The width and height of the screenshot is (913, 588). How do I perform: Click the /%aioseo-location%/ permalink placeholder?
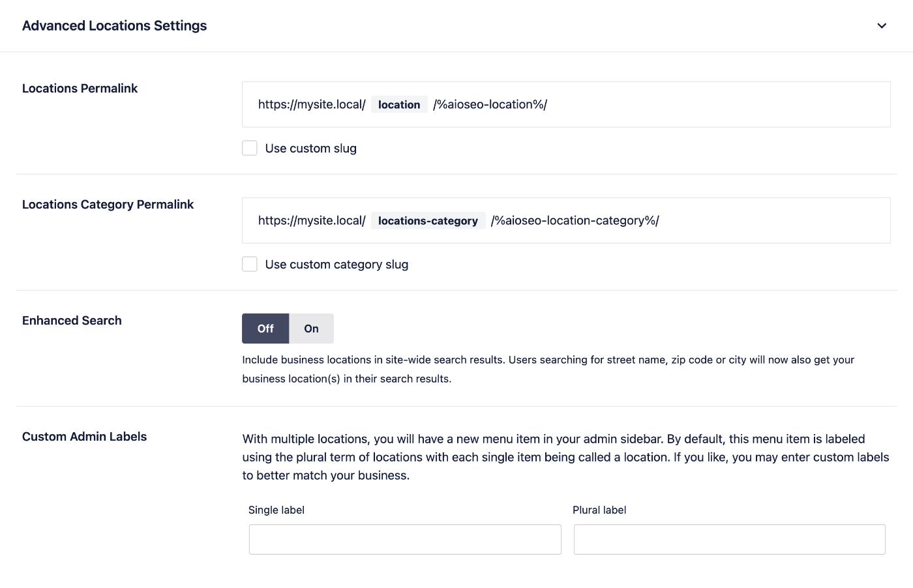click(x=490, y=105)
